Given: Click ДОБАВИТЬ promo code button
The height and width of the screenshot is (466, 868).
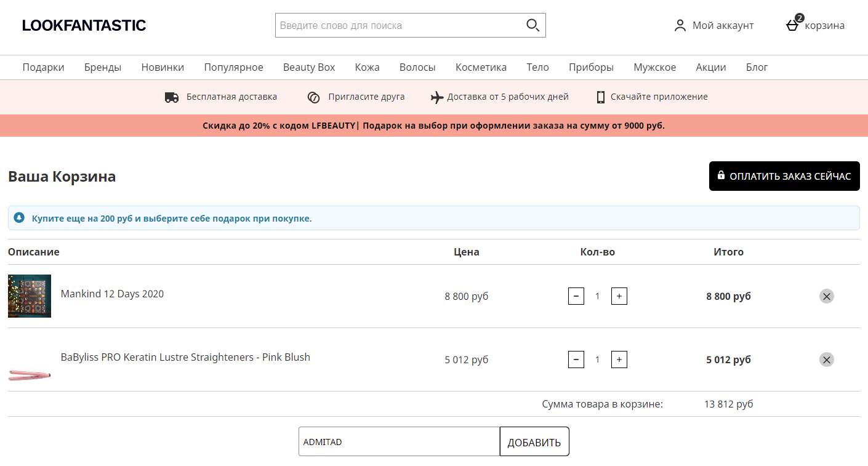Looking at the screenshot, I should (534, 441).
